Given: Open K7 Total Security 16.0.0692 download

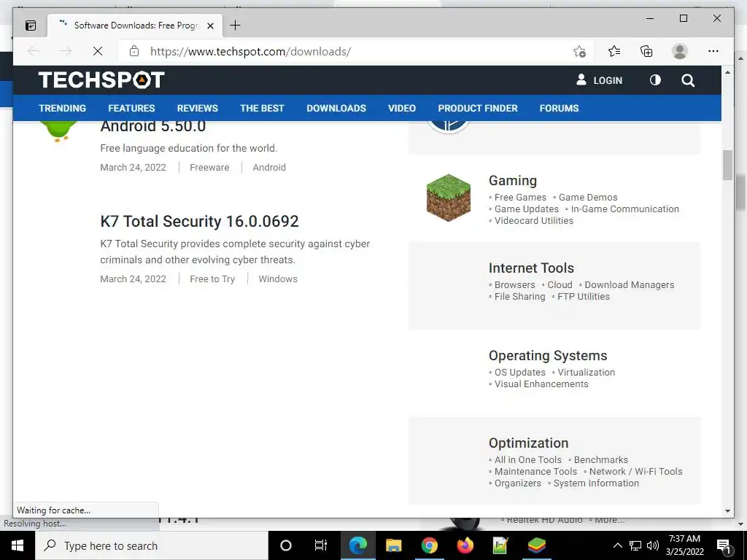Looking at the screenshot, I should 200,222.
